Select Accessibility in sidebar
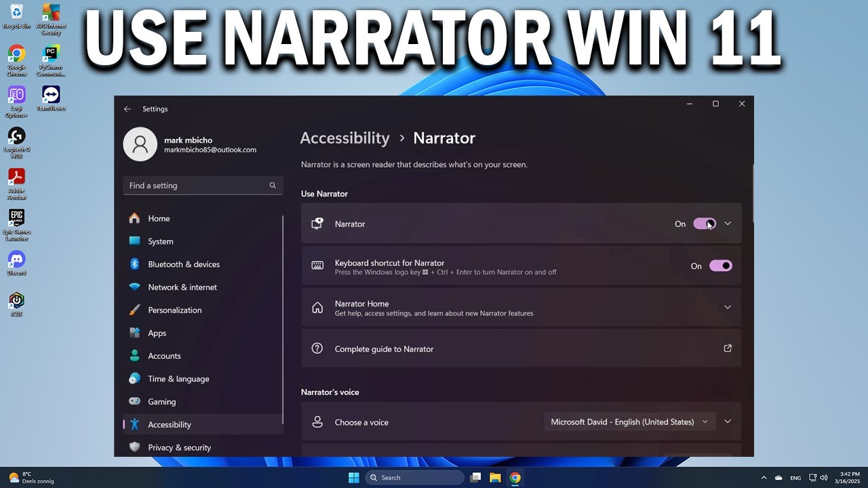868x488 pixels. coord(203,424)
